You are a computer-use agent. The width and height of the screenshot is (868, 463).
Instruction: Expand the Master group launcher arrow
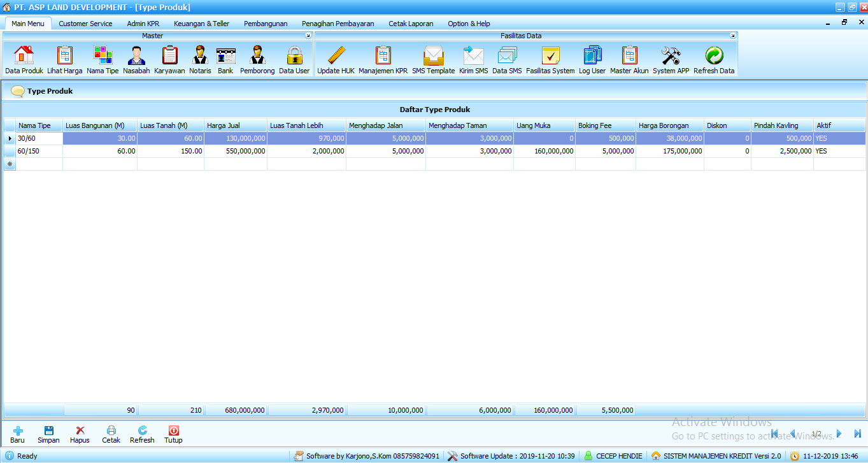pos(308,36)
